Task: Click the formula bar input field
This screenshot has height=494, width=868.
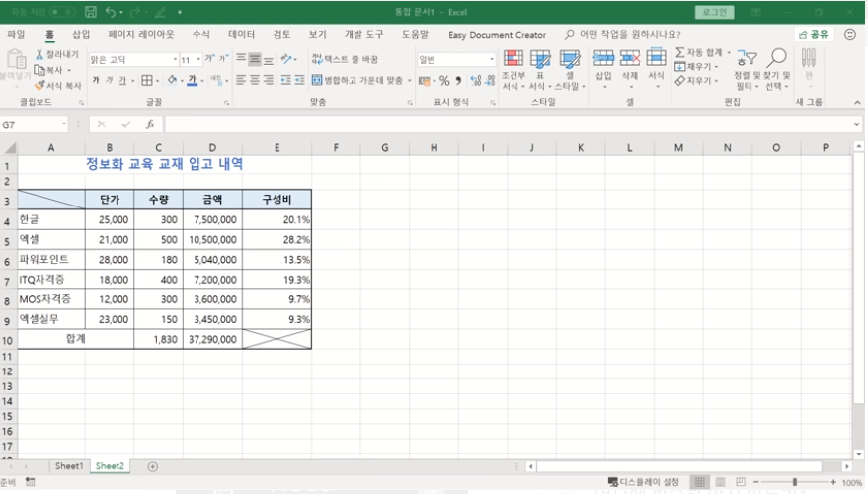Action: click(509, 124)
